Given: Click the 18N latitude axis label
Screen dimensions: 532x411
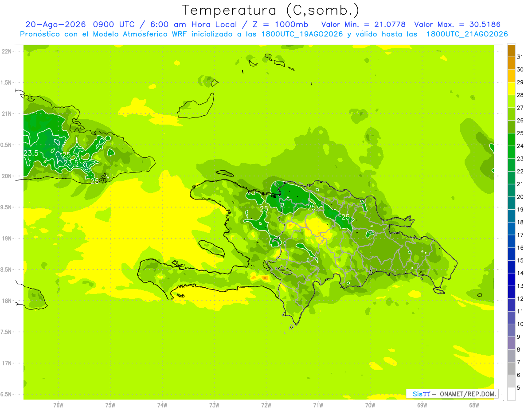Looking at the screenshot, I should tap(8, 301).
